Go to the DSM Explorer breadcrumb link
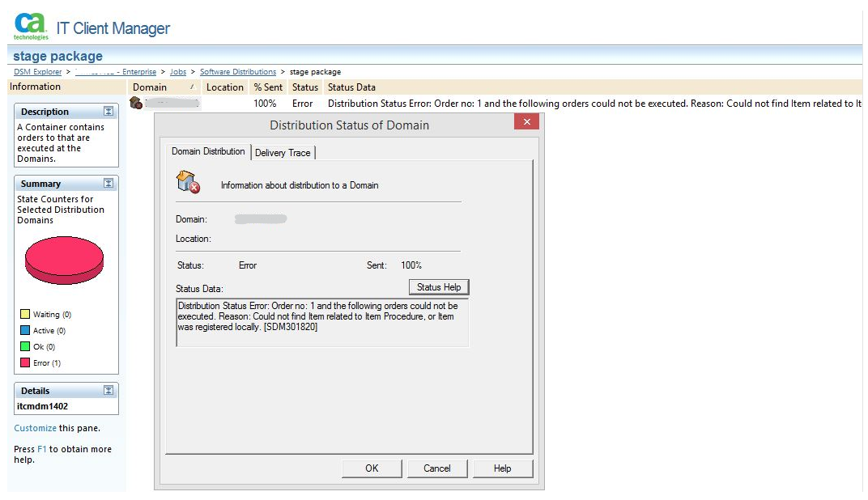Screen dimensions: 868x500 pyautogui.click(x=37, y=72)
